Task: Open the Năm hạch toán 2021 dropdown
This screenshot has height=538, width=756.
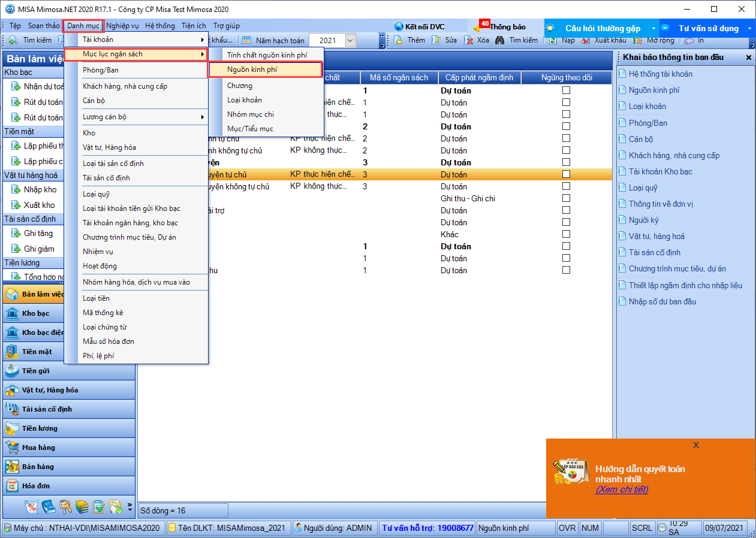Action: 351,41
